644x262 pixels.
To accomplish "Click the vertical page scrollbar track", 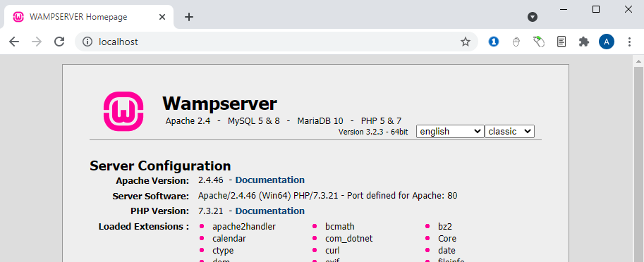I will (x=638, y=164).
